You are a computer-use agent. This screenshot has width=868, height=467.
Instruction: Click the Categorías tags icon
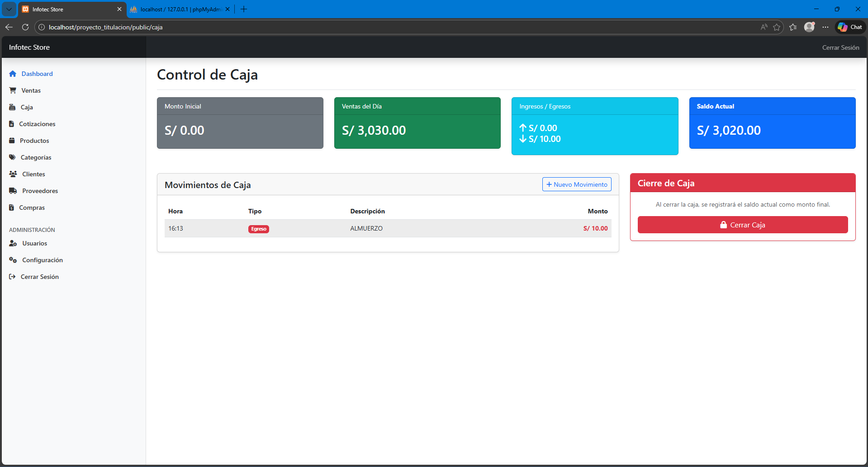pyautogui.click(x=12, y=157)
